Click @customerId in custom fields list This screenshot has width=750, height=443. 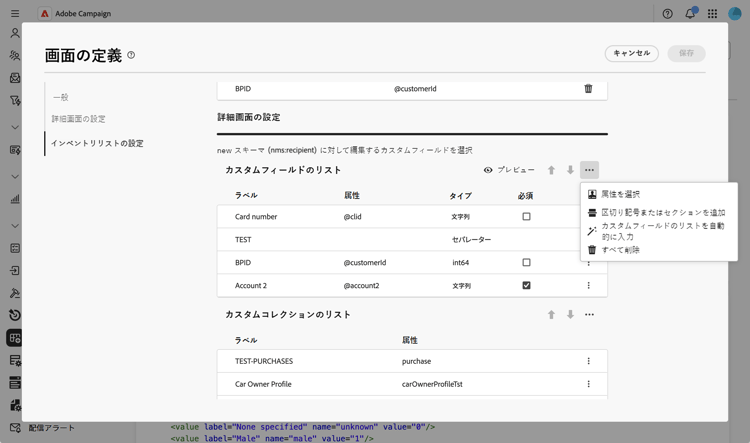365,263
